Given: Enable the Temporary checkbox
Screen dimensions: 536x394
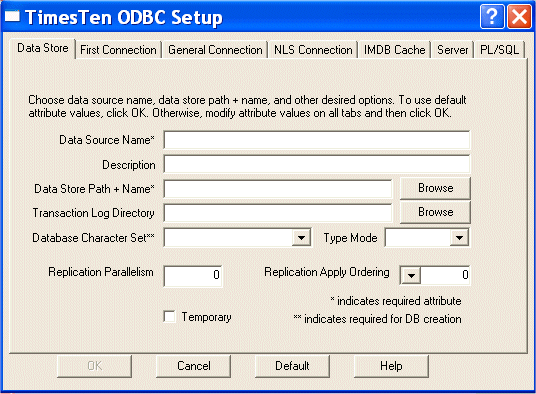Looking at the screenshot, I should point(170,316).
